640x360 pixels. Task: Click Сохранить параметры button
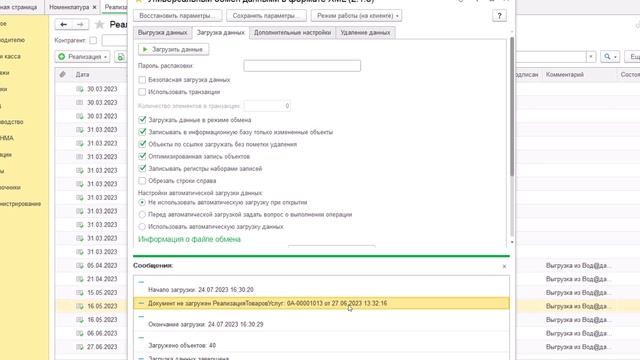[x=266, y=16]
